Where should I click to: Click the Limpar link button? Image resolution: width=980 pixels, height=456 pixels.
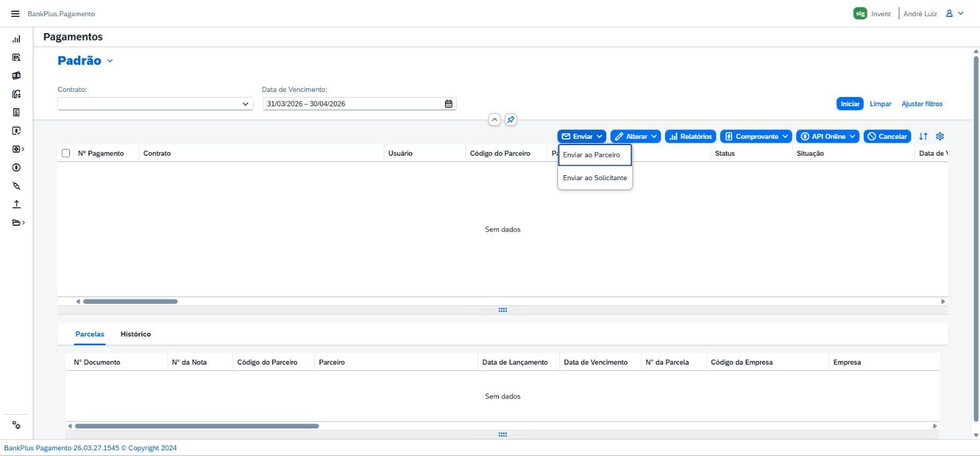pos(880,104)
